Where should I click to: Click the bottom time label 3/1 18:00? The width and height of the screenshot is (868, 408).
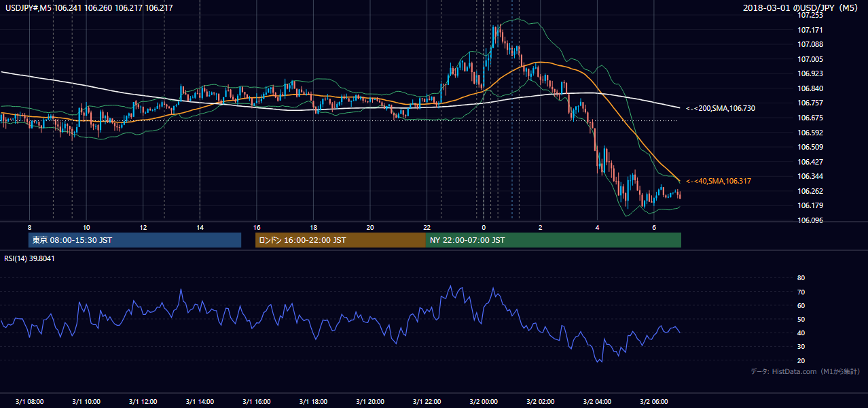(x=313, y=401)
